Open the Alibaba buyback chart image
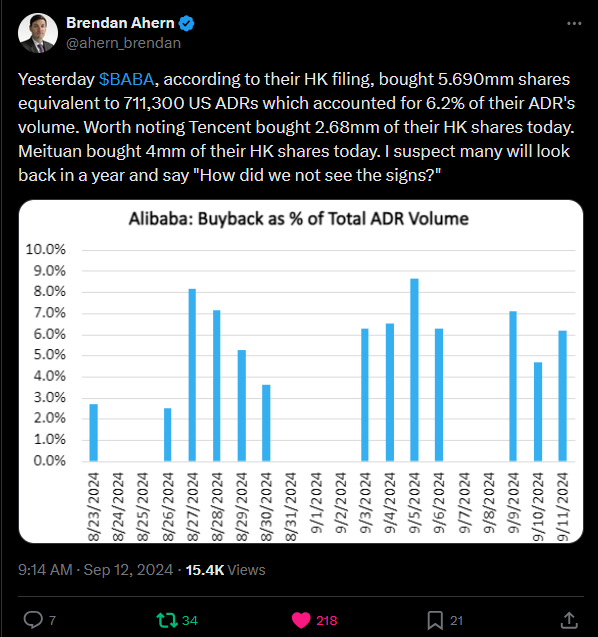This screenshot has width=598, height=637. (301, 371)
